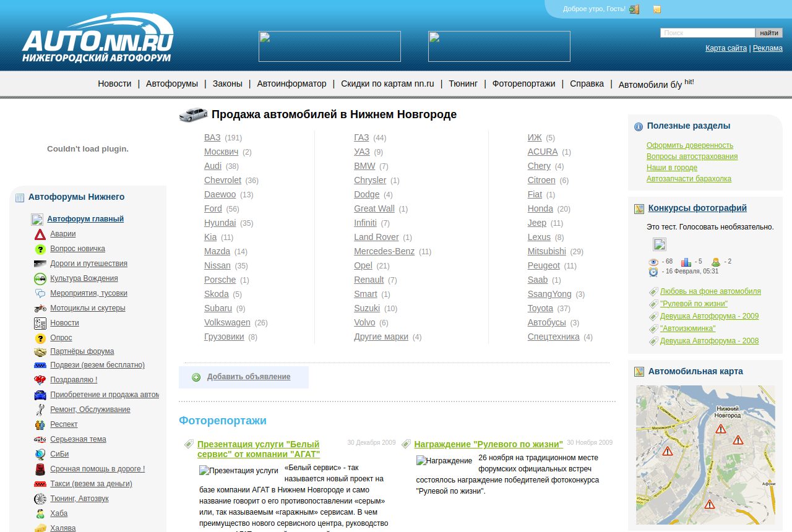Viewport: 792px width, 532px height.
Task: Click the globe icon for СиБи
Action: 40,454
